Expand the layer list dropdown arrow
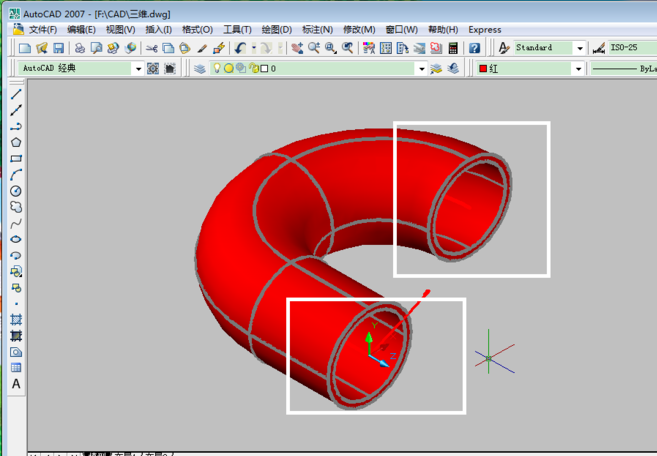Image resolution: width=657 pixels, height=456 pixels. pos(421,69)
